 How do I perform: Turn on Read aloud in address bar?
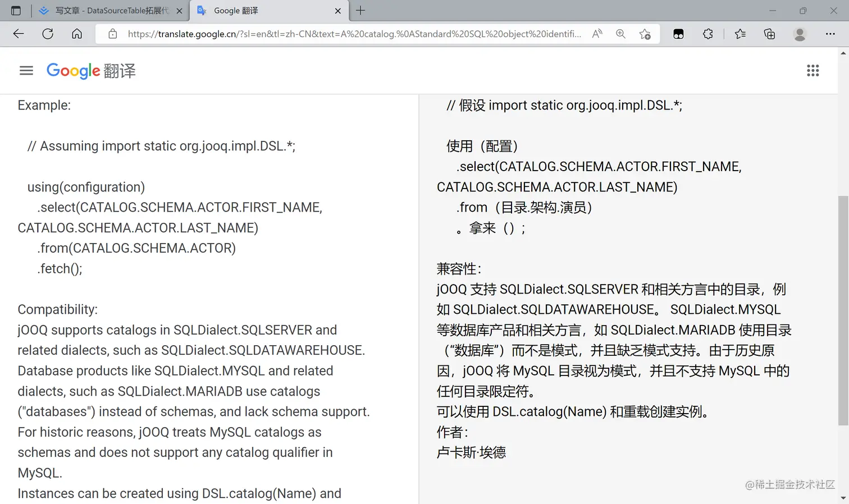click(x=597, y=34)
